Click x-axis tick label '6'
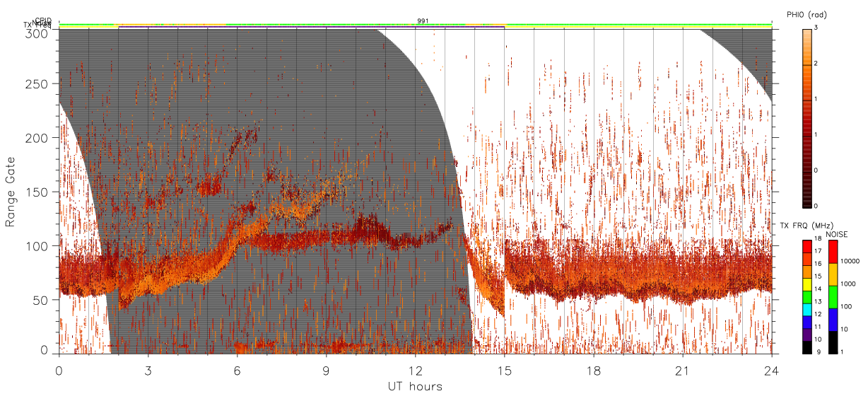Screen dimensions: 868x401 [237, 371]
